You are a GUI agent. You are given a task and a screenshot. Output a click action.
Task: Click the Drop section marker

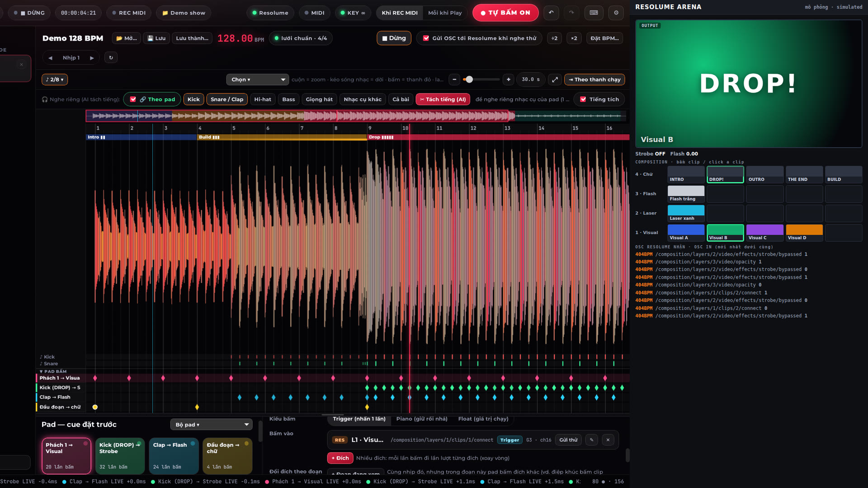pyautogui.click(x=498, y=137)
